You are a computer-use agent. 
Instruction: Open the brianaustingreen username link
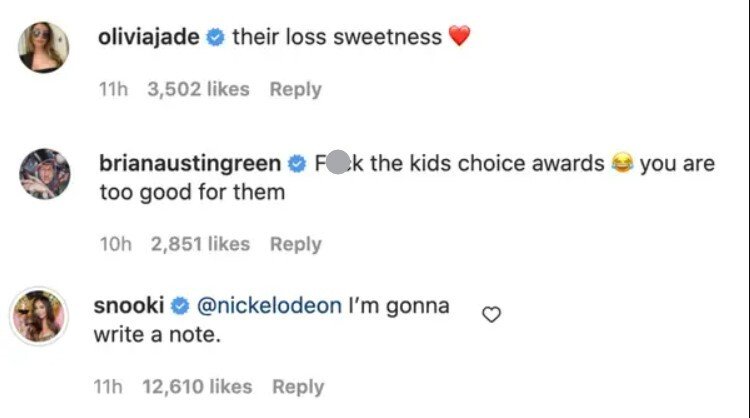tap(190, 164)
